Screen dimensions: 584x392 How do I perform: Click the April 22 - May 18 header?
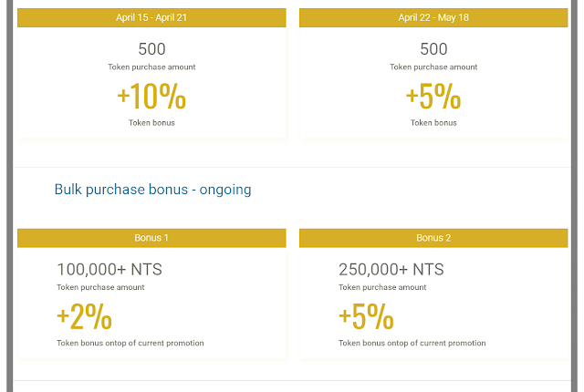(x=433, y=17)
